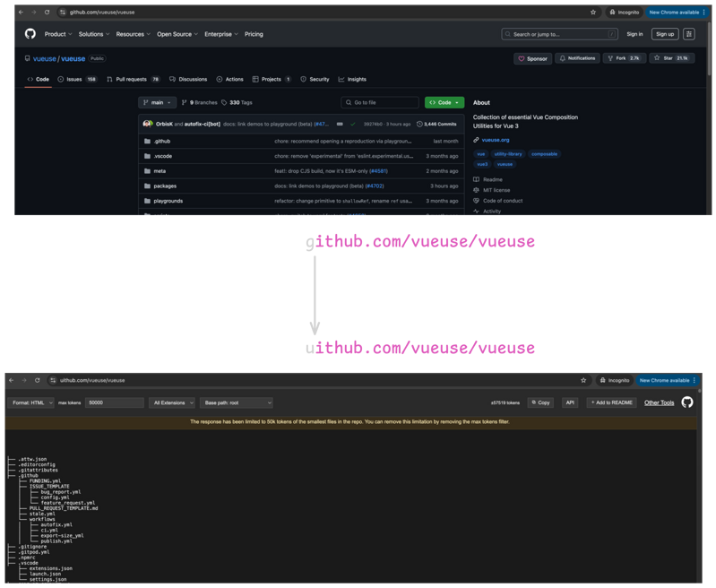The image size is (716, 588).
Task: Click the Incognito indicator in bottom browser
Action: point(614,380)
